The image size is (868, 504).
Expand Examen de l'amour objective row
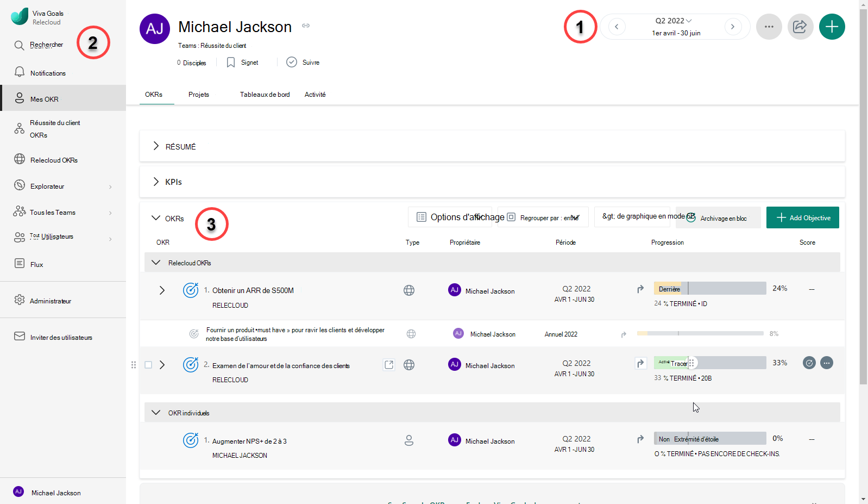[162, 365]
